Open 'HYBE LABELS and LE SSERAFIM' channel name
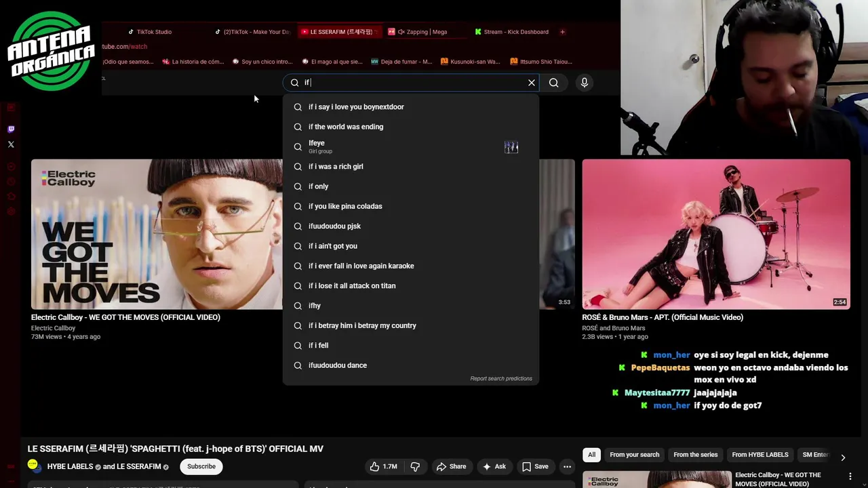 tap(104, 466)
